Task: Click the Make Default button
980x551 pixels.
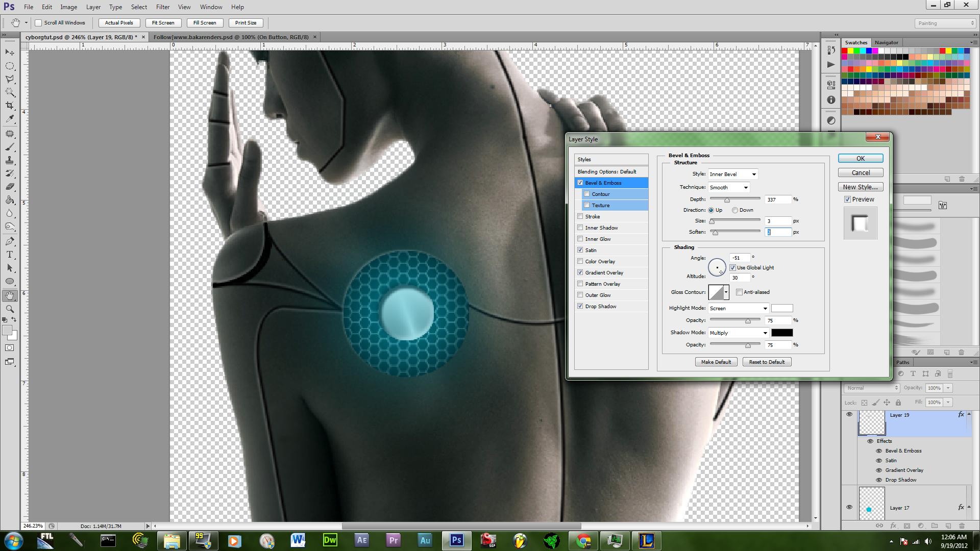Action: (716, 362)
